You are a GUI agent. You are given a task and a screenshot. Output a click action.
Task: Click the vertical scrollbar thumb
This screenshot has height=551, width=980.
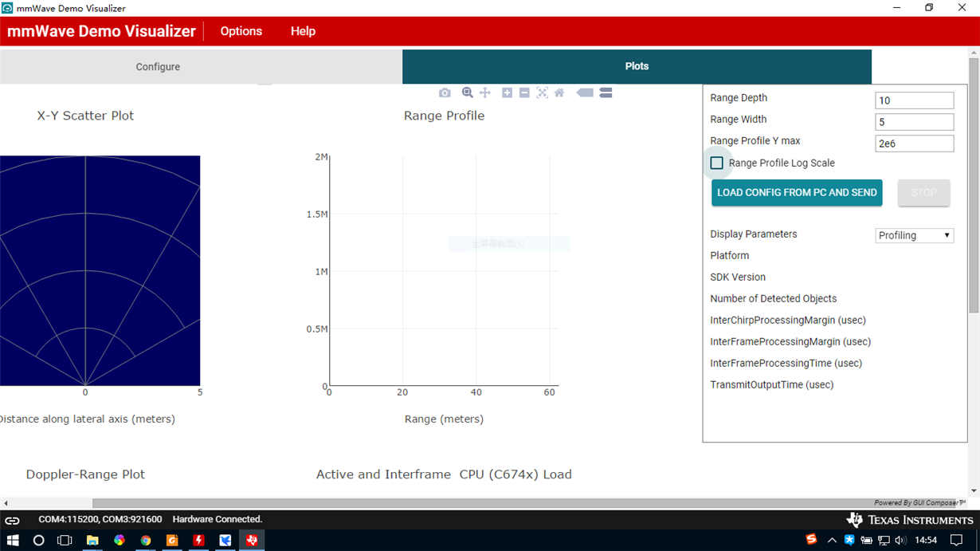point(974,185)
